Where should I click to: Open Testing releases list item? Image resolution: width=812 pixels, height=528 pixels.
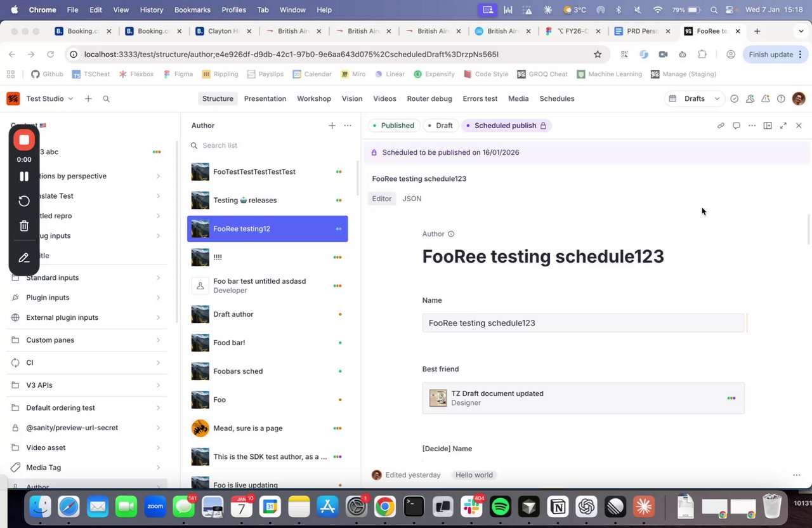pos(268,201)
